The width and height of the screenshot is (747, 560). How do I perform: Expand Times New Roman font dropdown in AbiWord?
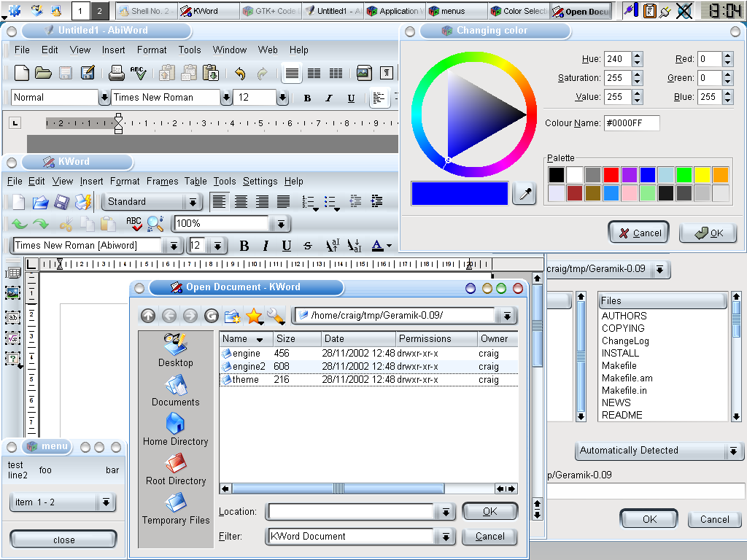click(x=226, y=98)
